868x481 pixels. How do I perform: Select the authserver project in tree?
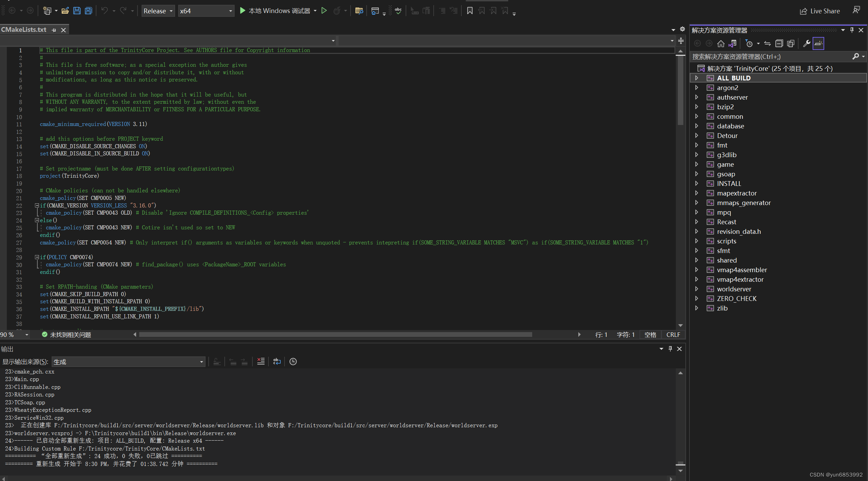732,97
